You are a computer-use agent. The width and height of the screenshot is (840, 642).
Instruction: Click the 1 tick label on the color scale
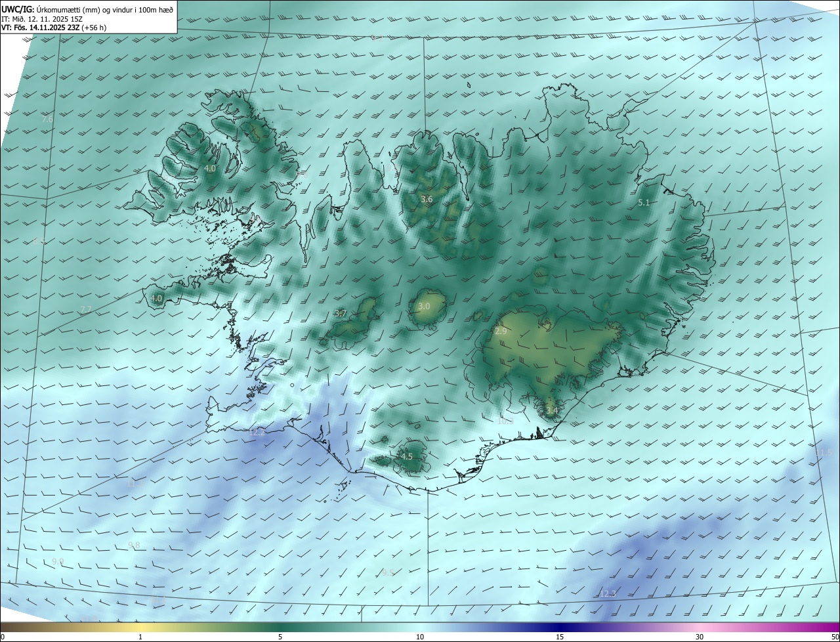pyautogui.click(x=140, y=637)
